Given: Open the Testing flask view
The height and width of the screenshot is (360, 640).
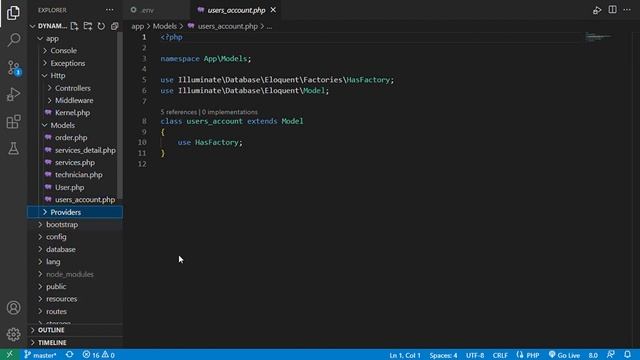Looking at the screenshot, I should pyautogui.click(x=13, y=149).
